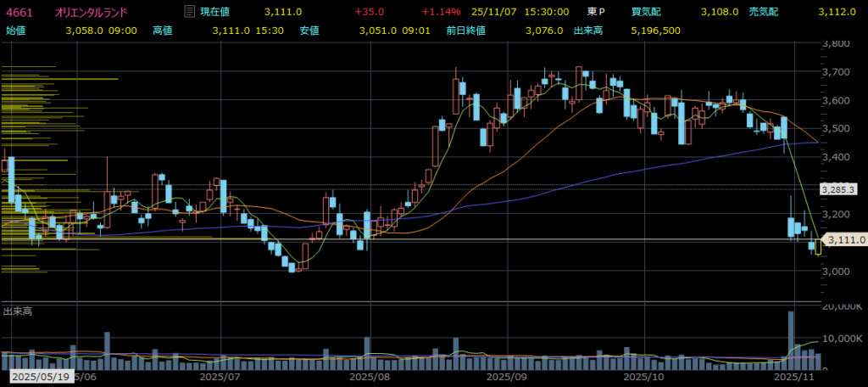
Task: Click the +1.14% change percentage
Action: [441, 12]
